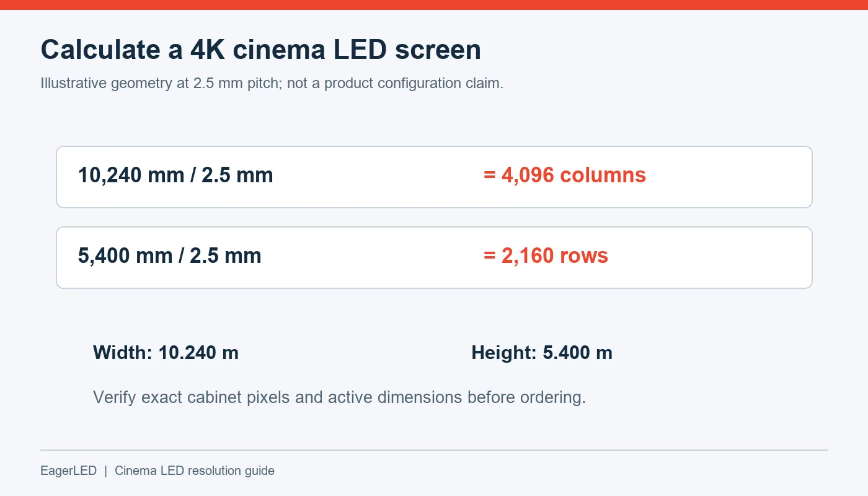The image size is (868, 496).
Task: Select the "Height: 5.400 m" text
Action: coord(542,353)
